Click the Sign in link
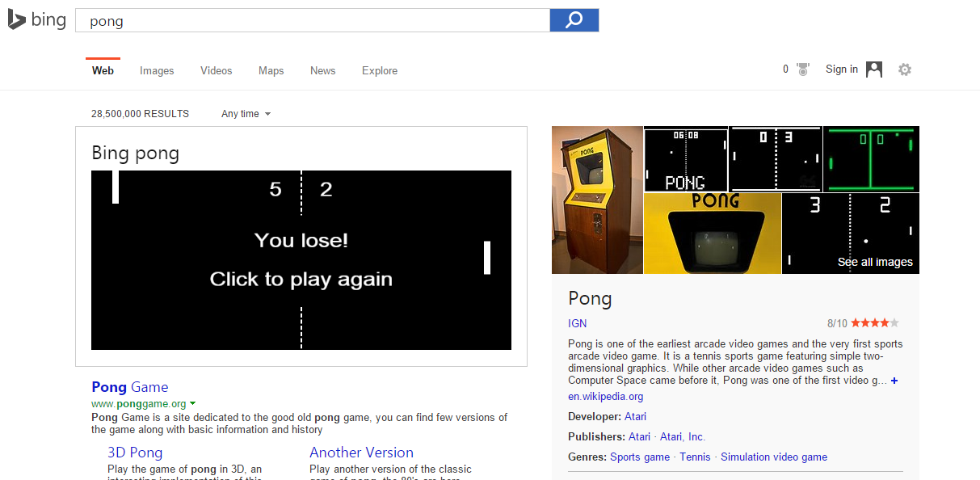The width and height of the screenshot is (980, 480). click(x=842, y=69)
